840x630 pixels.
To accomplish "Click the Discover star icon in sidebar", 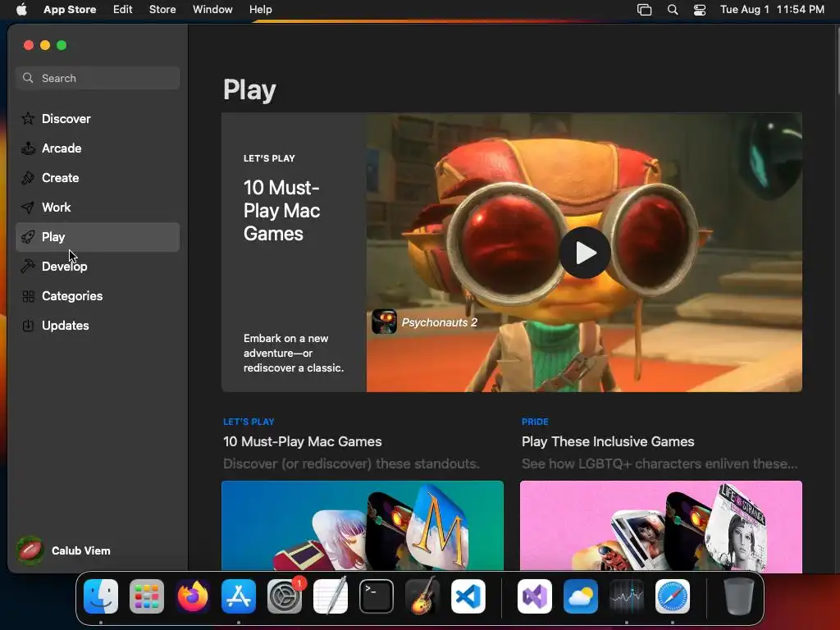I will [28, 118].
